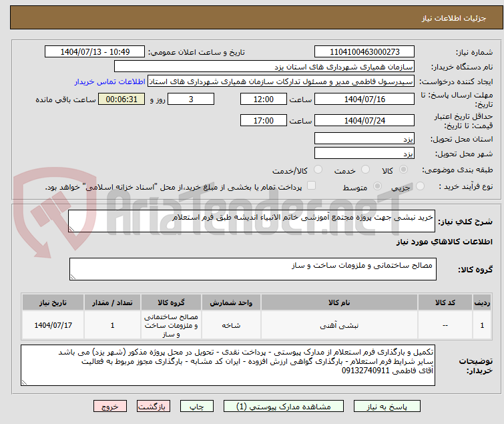Click the تاریخ نیاز column header

(53, 302)
